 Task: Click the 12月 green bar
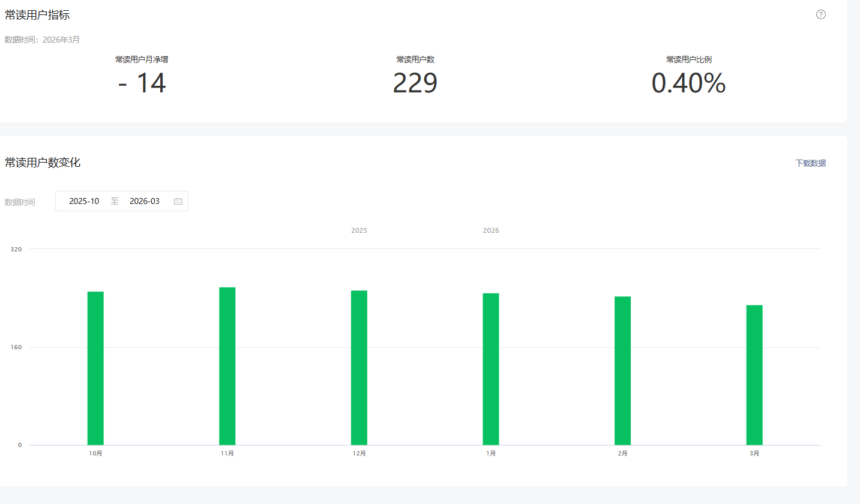click(x=359, y=368)
